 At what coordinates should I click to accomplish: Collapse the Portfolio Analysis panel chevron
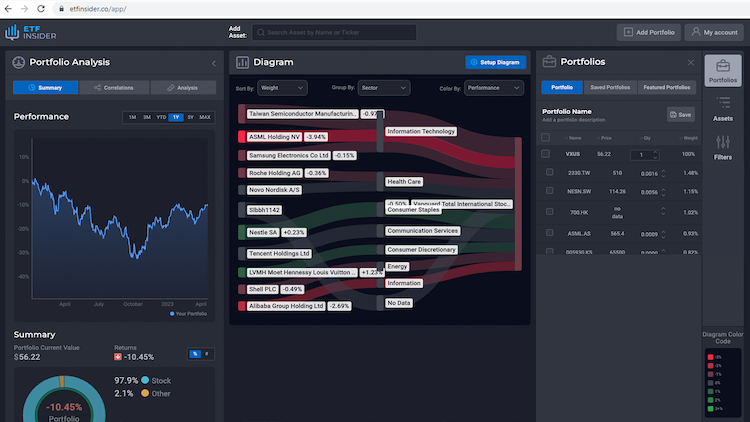pyautogui.click(x=214, y=63)
